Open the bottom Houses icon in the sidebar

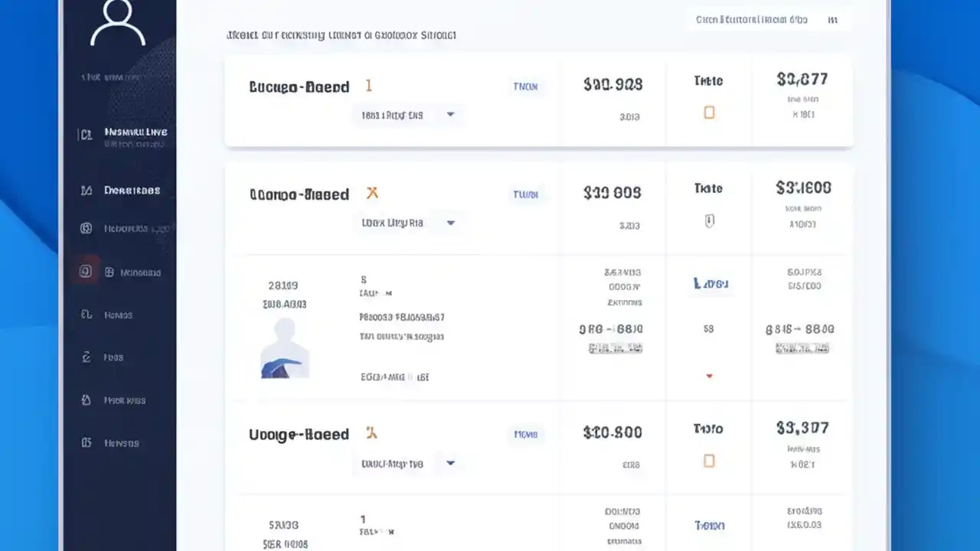[x=87, y=442]
